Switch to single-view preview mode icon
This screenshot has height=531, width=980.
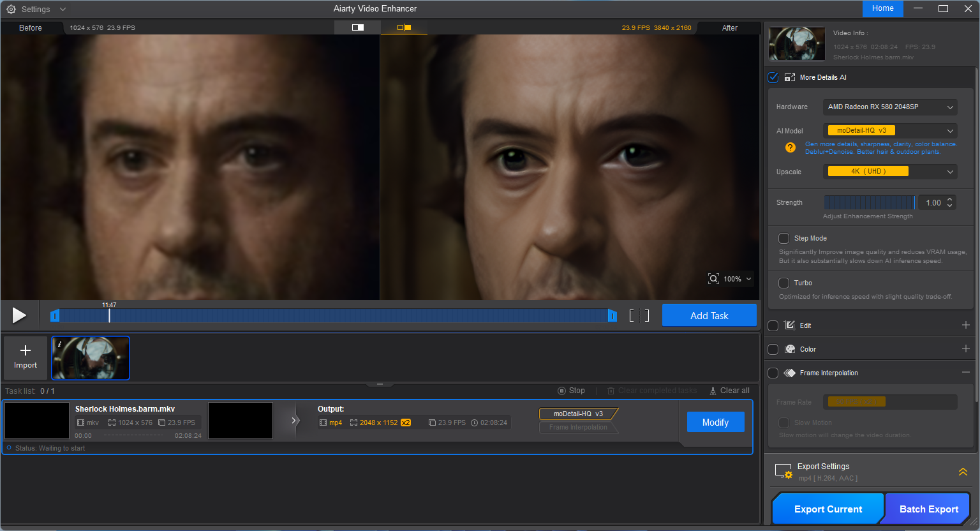(x=358, y=27)
